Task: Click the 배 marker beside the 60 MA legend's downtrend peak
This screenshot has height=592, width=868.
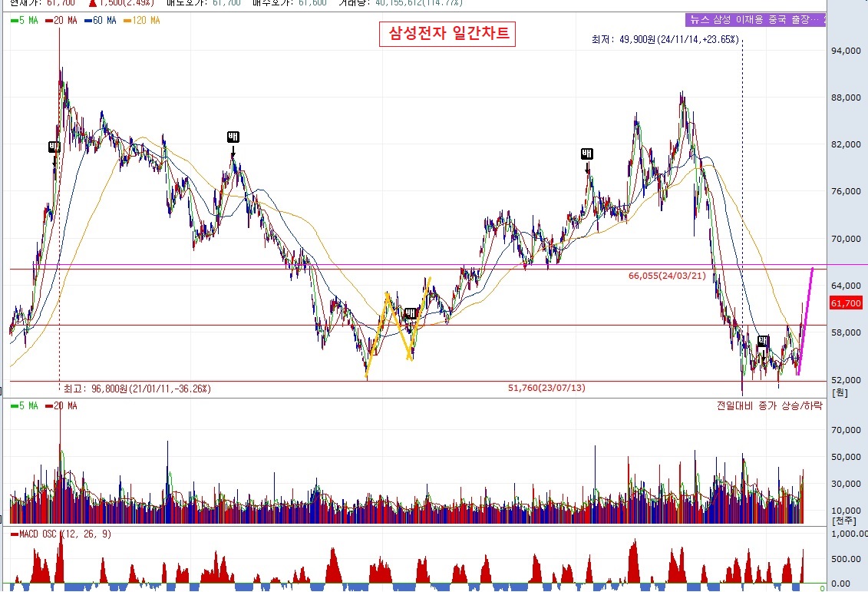Action: tap(233, 137)
